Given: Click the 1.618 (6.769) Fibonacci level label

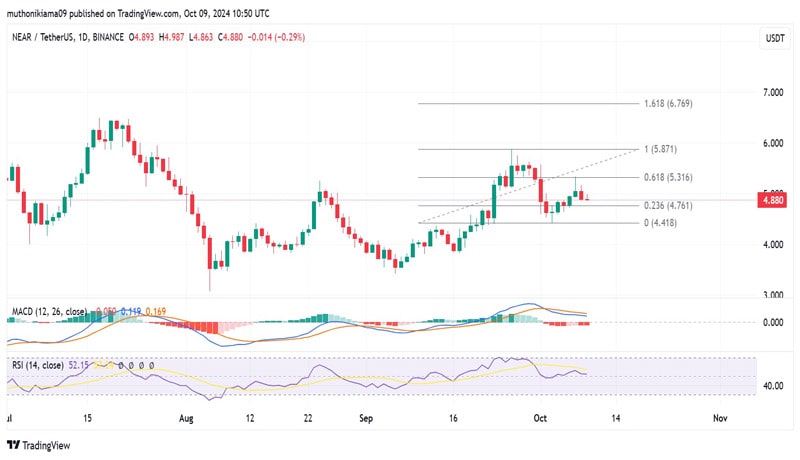Looking at the screenshot, I should click(x=668, y=104).
